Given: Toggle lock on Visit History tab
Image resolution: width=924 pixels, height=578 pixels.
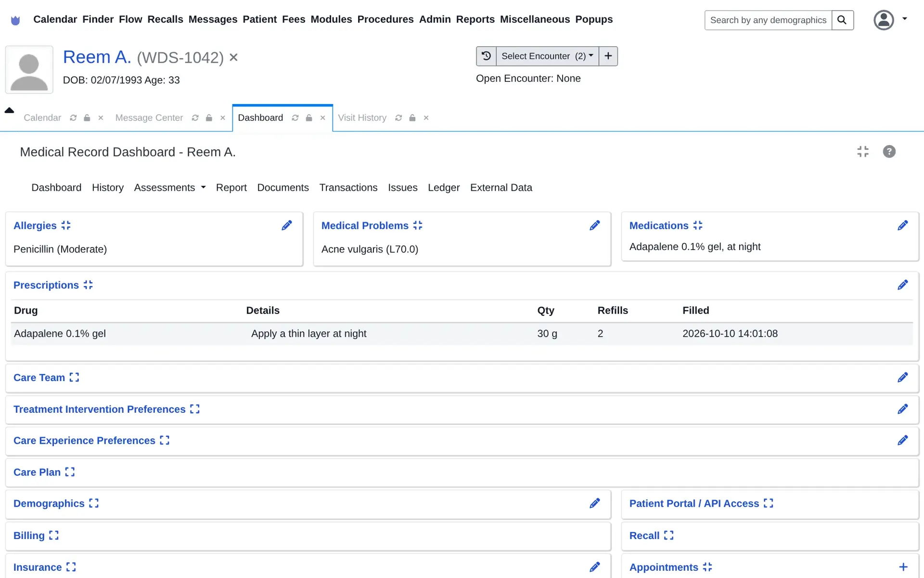Looking at the screenshot, I should [412, 118].
